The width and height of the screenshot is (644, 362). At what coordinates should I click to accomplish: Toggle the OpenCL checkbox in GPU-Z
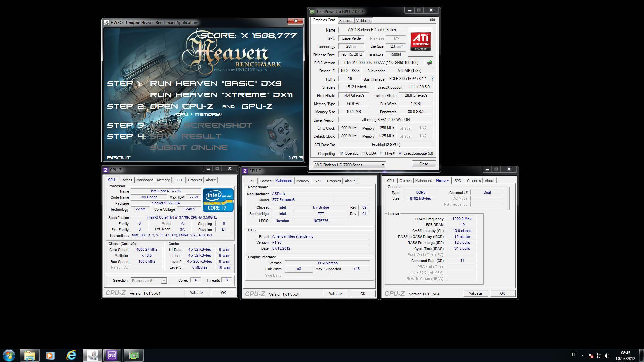[x=342, y=153]
